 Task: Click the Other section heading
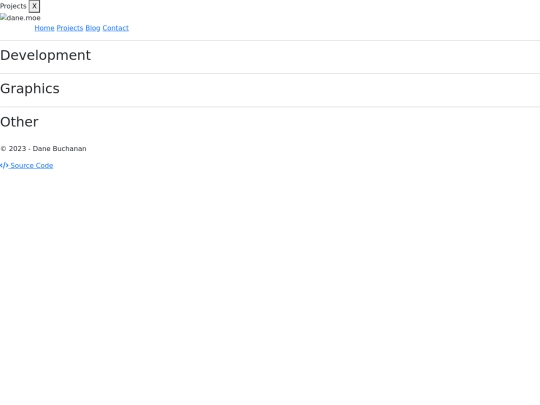tap(19, 122)
